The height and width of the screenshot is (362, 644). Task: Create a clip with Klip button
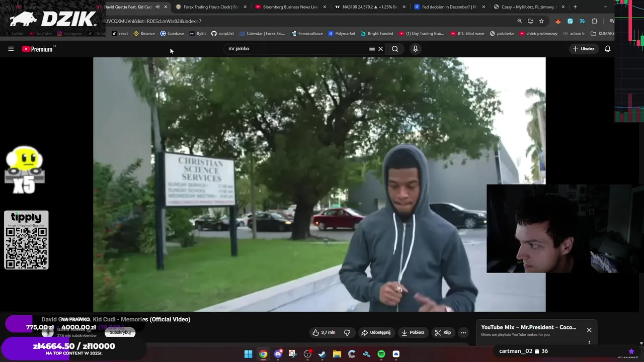point(443,332)
